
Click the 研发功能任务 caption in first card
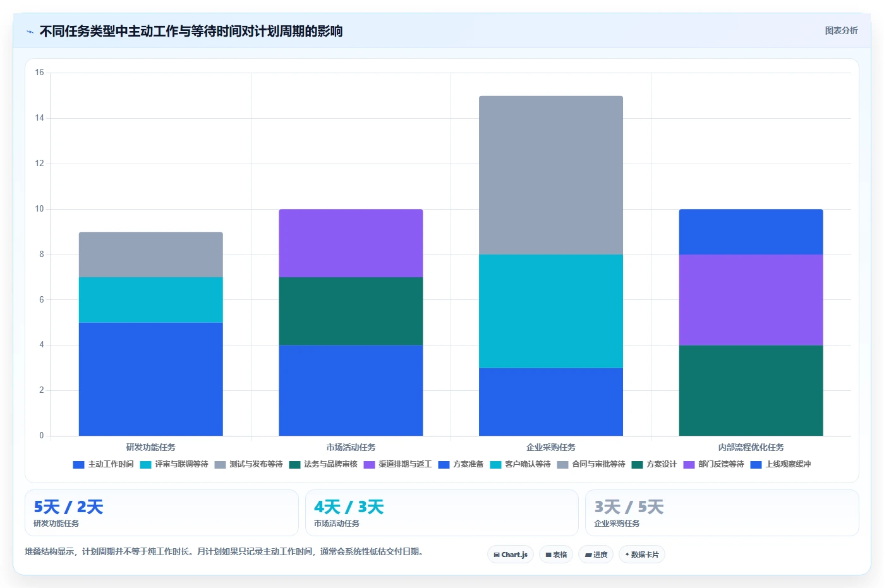[x=56, y=524]
